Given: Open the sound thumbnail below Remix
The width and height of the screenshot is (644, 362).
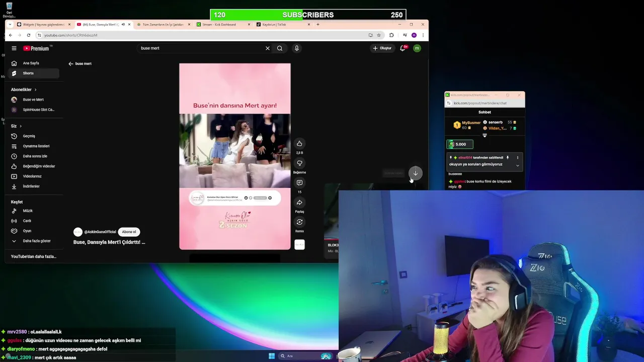Looking at the screenshot, I should pos(299,245).
